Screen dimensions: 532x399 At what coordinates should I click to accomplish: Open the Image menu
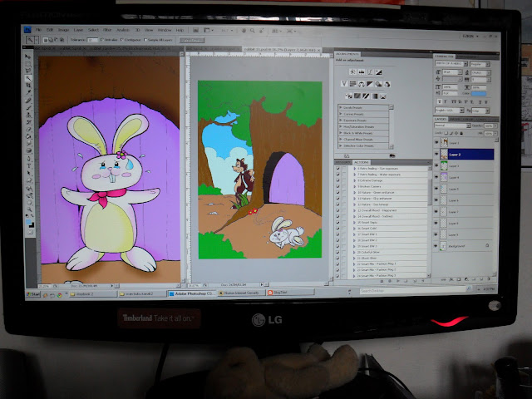[63, 30]
